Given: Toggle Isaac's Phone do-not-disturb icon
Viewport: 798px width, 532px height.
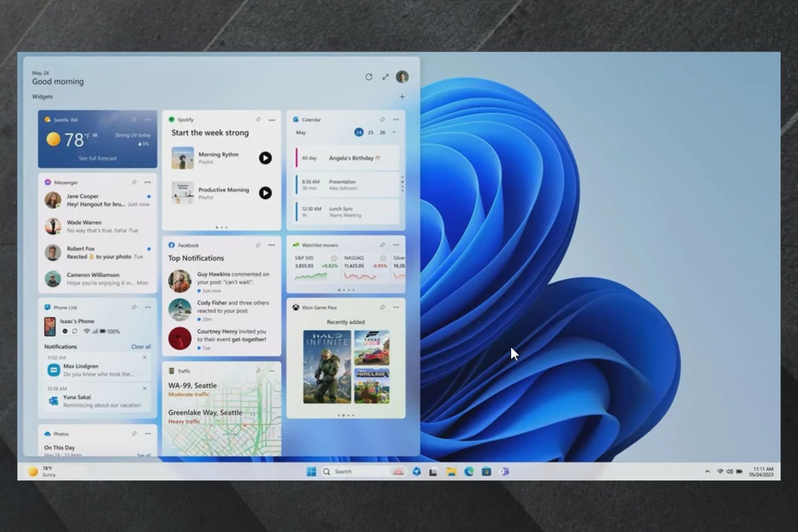Looking at the screenshot, I should coord(65,331).
